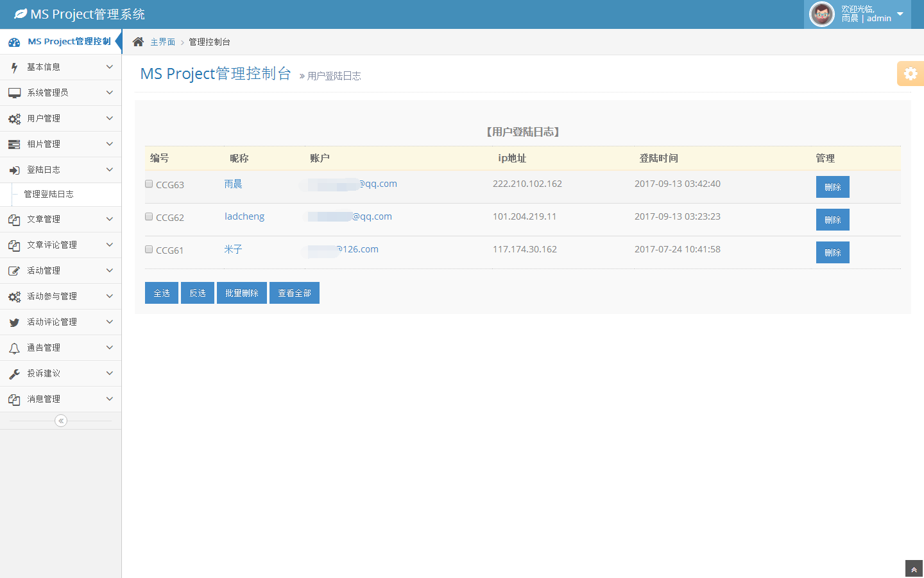Click the 主界面 breadcrumb link
The width and height of the screenshot is (924, 578).
click(162, 42)
